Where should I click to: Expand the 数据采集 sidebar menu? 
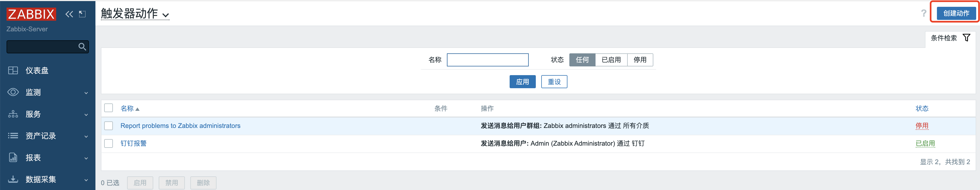pos(47,179)
